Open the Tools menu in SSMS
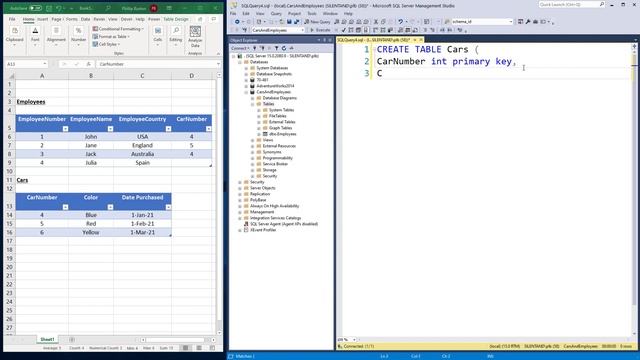Viewport: 640px width, 360px height. click(312, 13)
